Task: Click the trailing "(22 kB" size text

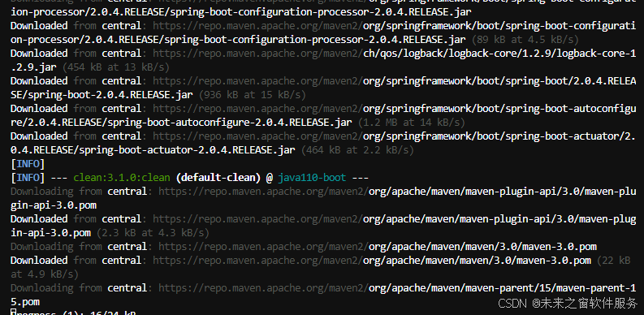Action: pos(614,261)
